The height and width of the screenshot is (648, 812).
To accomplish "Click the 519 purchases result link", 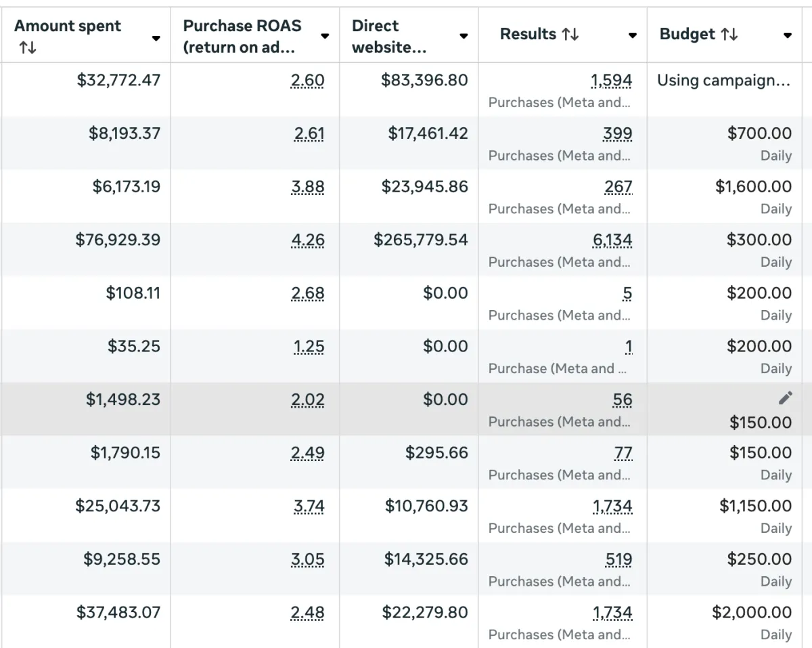I will click(x=618, y=560).
